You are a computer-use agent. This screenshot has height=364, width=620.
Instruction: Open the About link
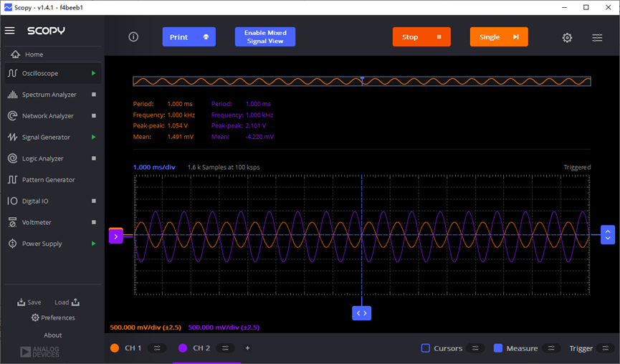(x=52, y=335)
